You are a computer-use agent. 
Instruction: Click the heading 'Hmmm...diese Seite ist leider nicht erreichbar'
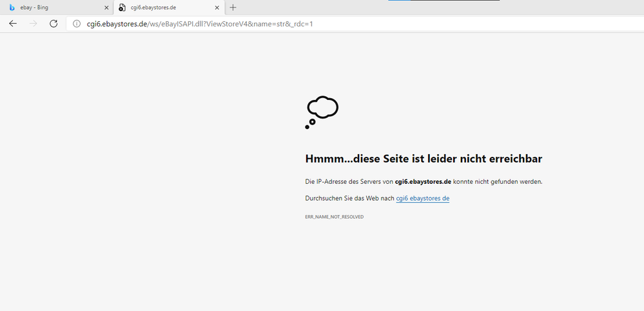(x=424, y=159)
